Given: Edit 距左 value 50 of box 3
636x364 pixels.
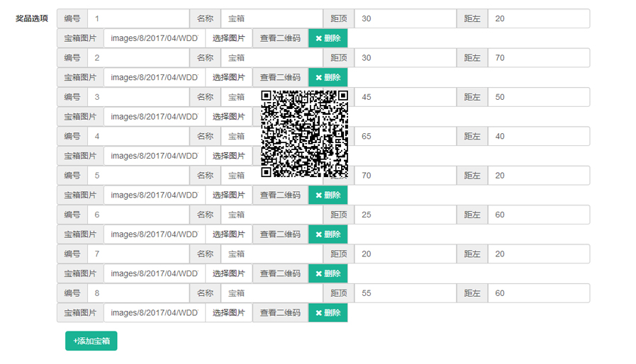Looking at the screenshot, I should pyautogui.click(x=539, y=97).
